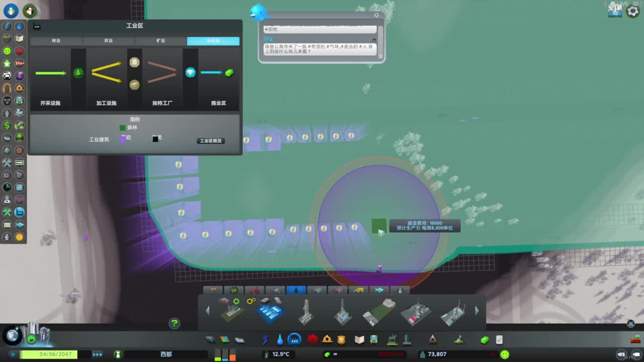Select the blue oil drop category tab

click(296, 290)
